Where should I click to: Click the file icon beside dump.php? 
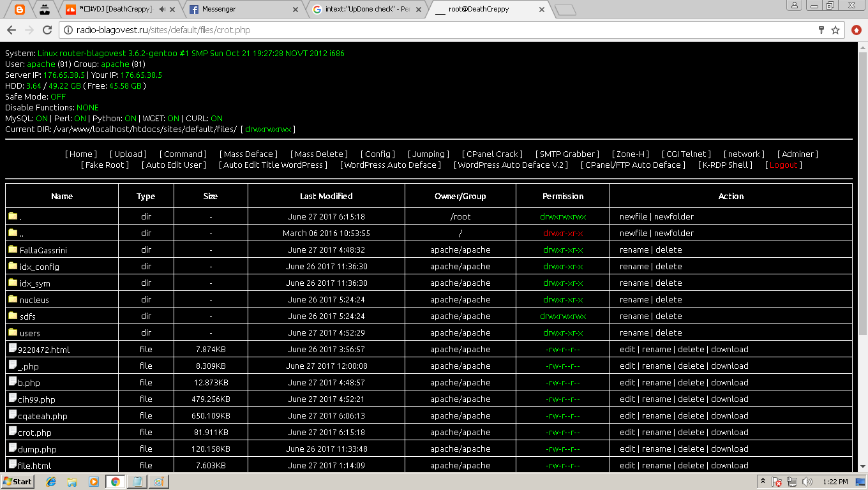tap(11, 449)
